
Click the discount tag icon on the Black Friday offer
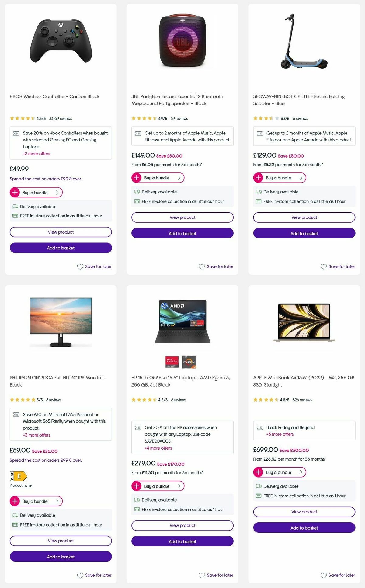(260, 427)
